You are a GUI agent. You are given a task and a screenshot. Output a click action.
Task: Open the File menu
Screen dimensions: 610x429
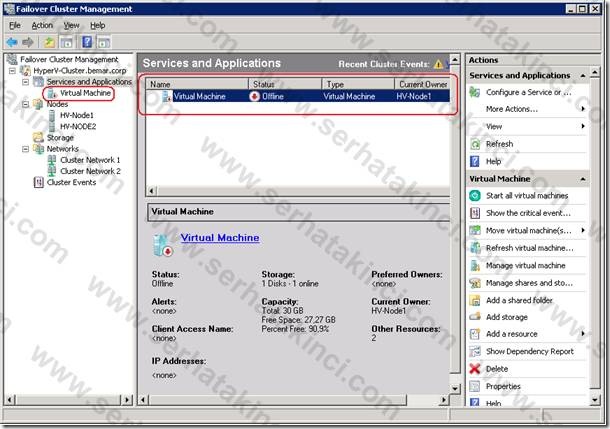[14, 26]
